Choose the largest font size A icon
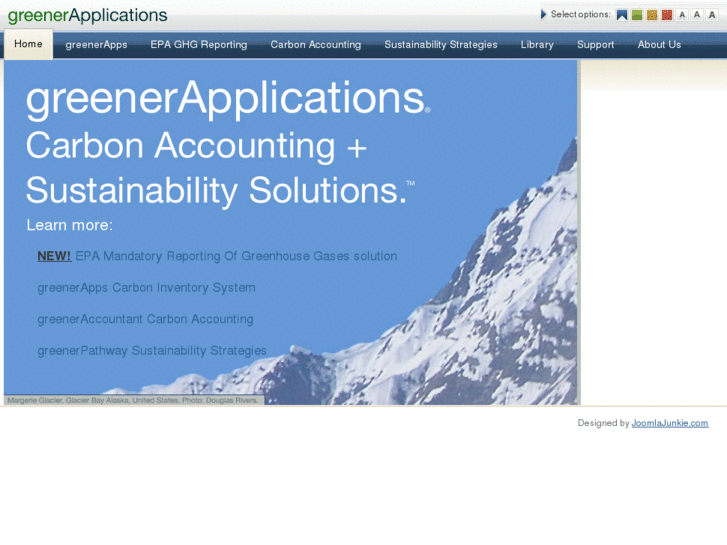This screenshot has height=545, width=727. coord(712,15)
